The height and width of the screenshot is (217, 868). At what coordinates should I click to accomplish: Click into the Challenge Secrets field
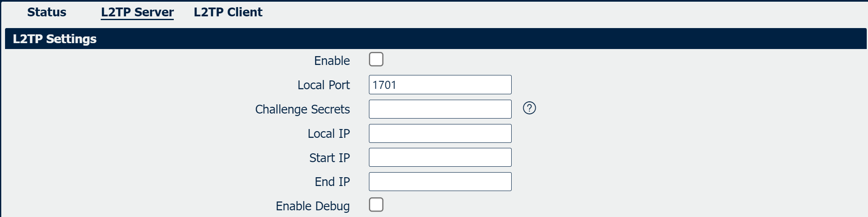point(440,109)
